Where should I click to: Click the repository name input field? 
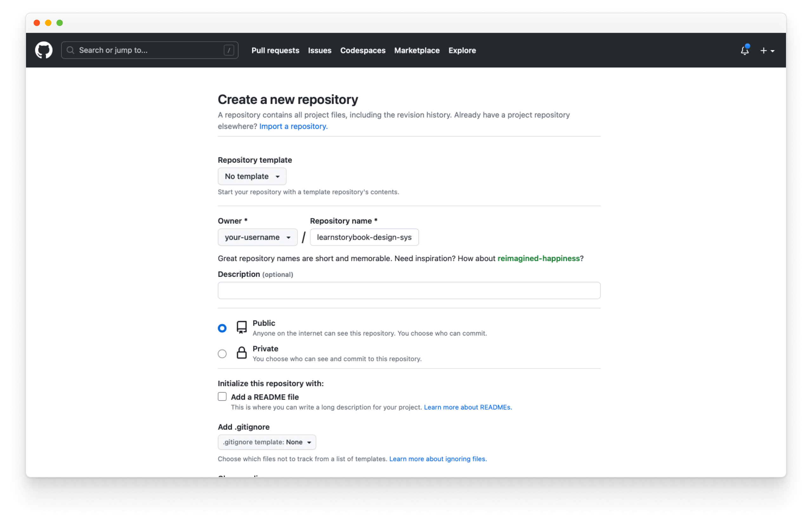[364, 237]
